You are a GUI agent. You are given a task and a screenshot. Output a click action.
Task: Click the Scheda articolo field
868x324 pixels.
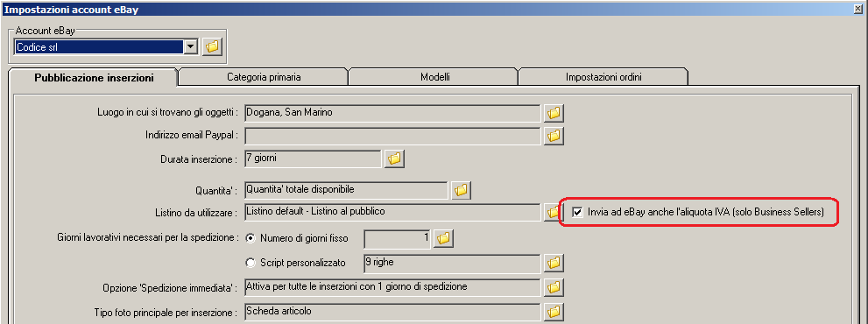[392, 311]
